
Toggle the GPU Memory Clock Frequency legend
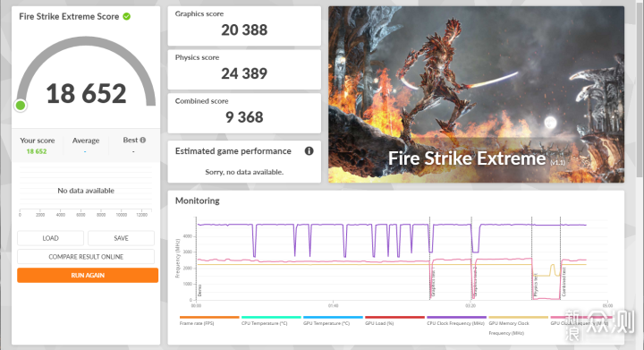coord(518,325)
